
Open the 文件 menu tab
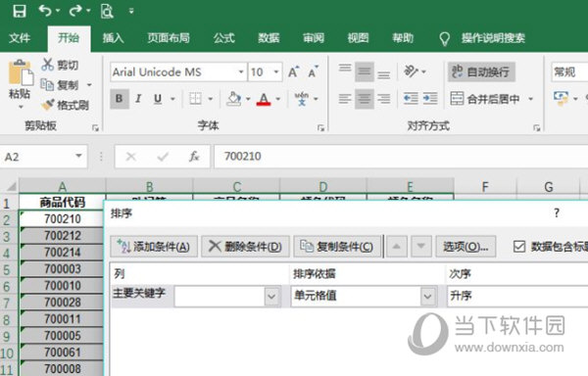pyautogui.click(x=20, y=38)
